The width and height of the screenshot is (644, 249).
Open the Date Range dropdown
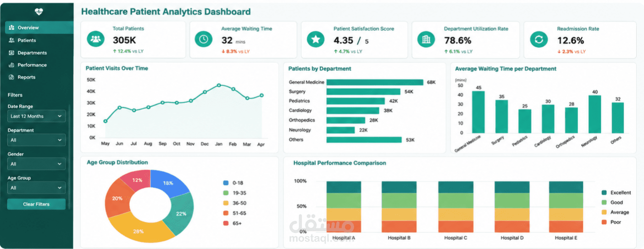pyautogui.click(x=36, y=116)
